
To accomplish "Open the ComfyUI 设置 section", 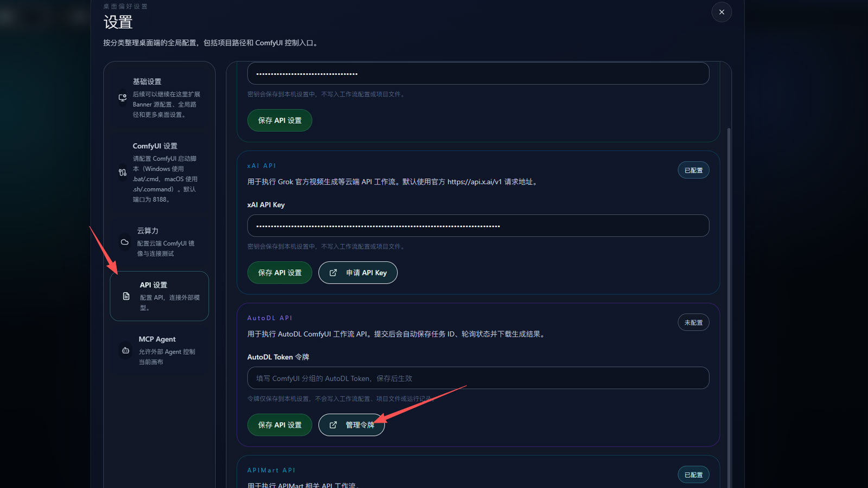I will pos(159,172).
